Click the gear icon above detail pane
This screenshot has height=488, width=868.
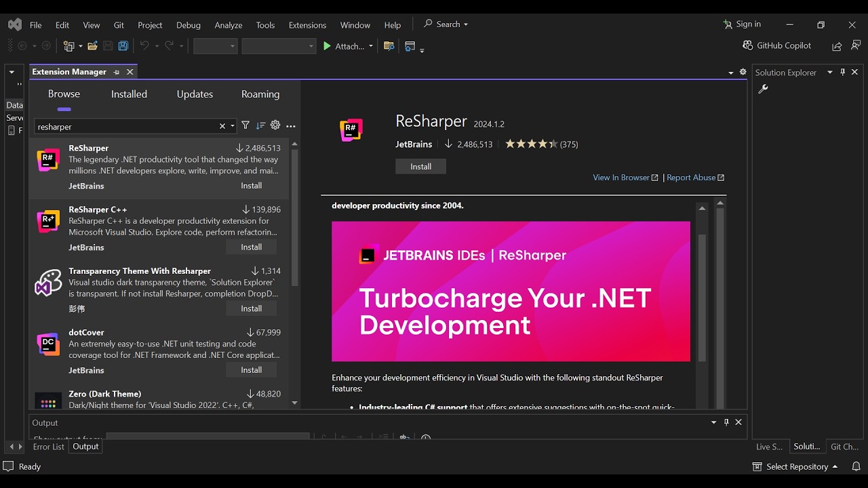pos(743,72)
